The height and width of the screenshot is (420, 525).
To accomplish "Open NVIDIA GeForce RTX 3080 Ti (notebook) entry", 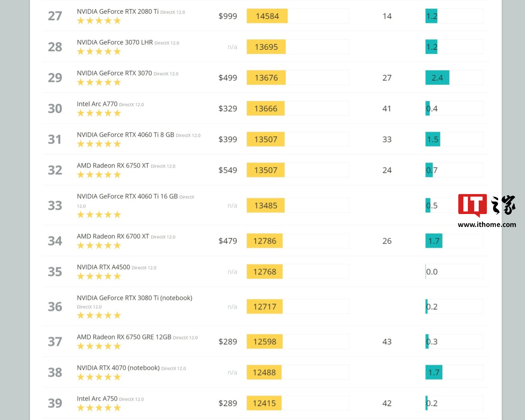I will (134, 298).
